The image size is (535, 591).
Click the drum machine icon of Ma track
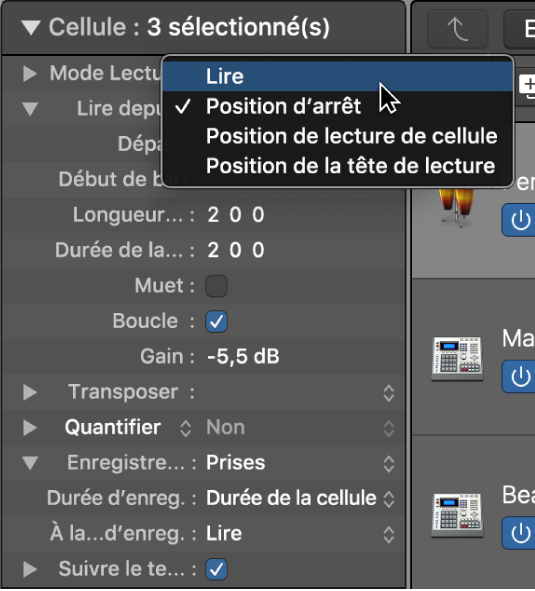pyautogui.click(x=457, y=359)
